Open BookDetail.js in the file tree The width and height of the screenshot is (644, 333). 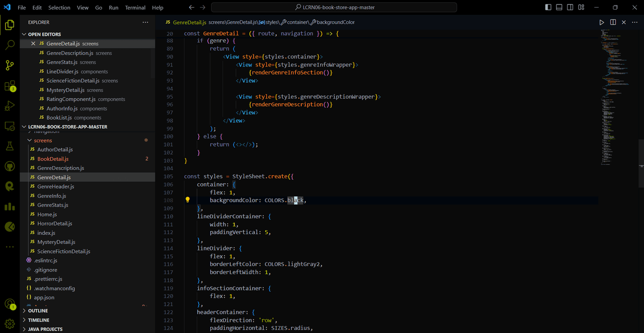(x=53, y=159)
